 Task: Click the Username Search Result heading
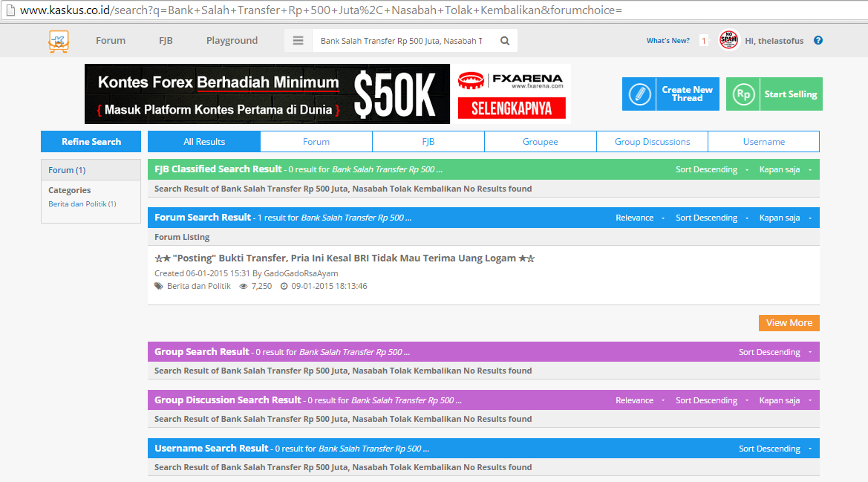coord(212,448)
